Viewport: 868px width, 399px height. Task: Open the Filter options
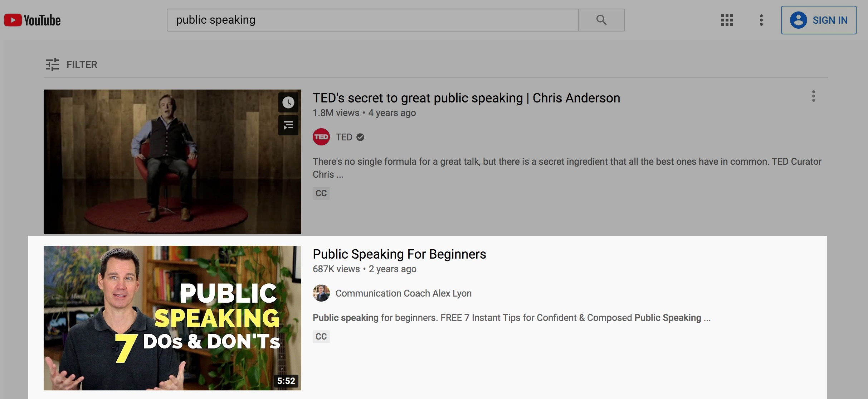pos(71,64)
